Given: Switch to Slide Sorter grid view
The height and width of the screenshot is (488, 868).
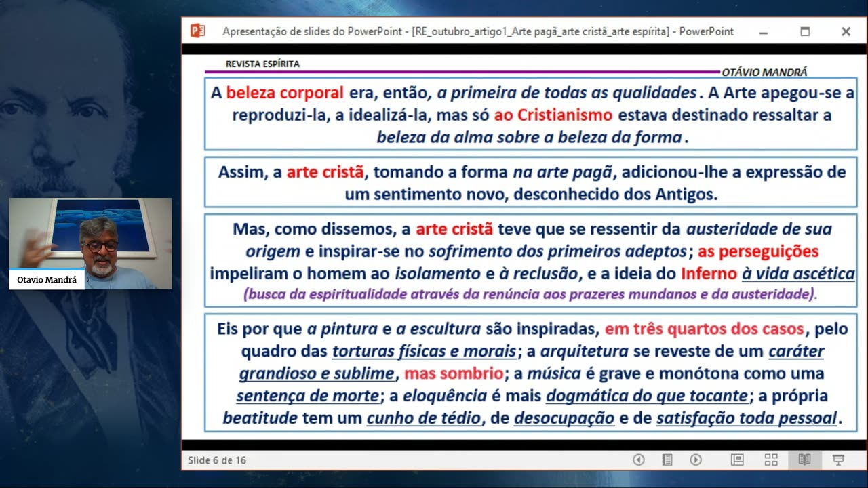Looking at the screenshot, I should [x=771, y=460].
